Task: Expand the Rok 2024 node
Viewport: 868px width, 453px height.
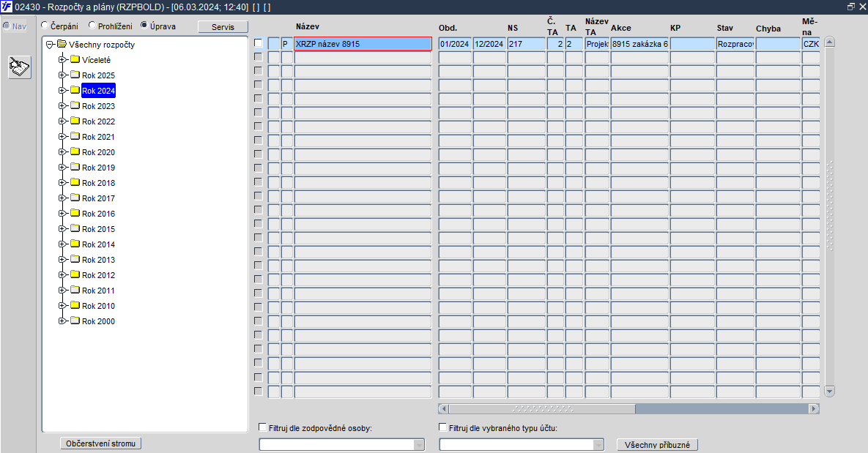Action: coord(62,90)
